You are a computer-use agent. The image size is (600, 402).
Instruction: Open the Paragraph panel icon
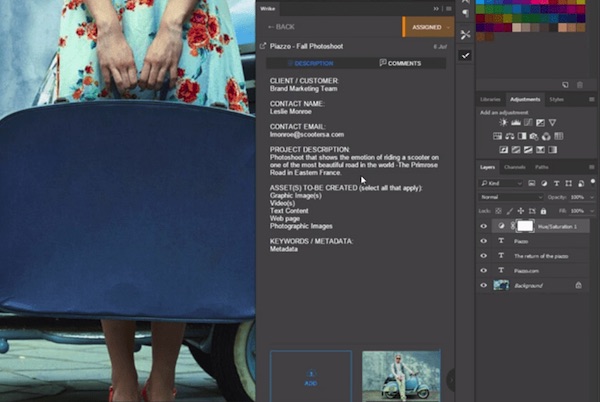(x=465, y=14)
